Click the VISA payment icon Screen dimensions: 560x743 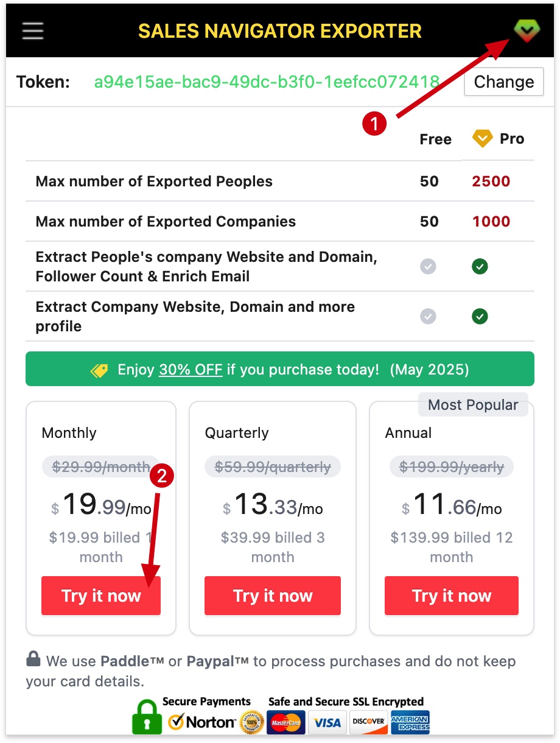click(327, 722)
